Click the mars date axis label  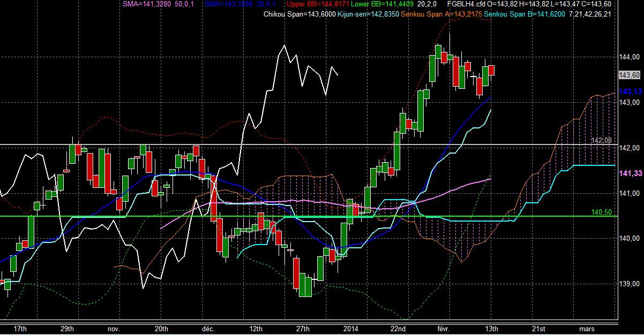(587, 328)
